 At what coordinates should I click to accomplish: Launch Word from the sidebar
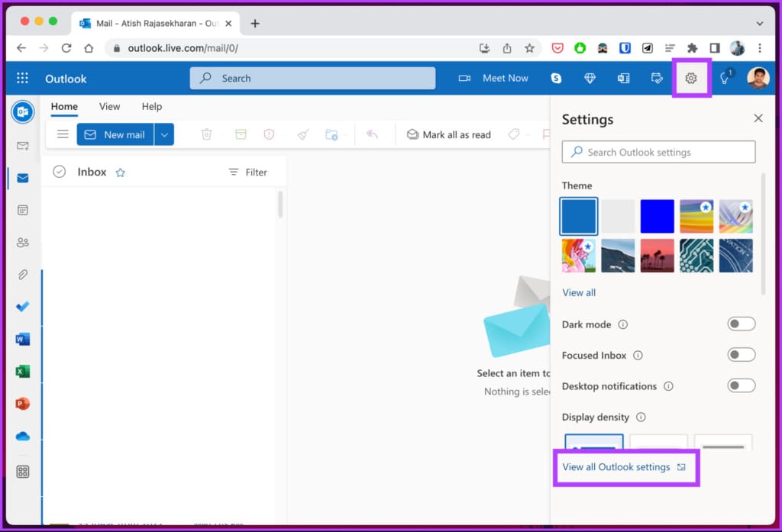(22, 339)
